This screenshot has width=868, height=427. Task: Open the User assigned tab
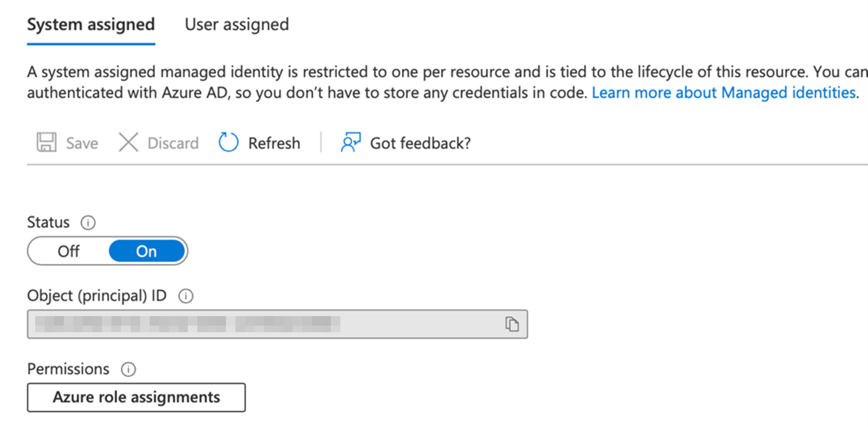(x=237, y=25)
